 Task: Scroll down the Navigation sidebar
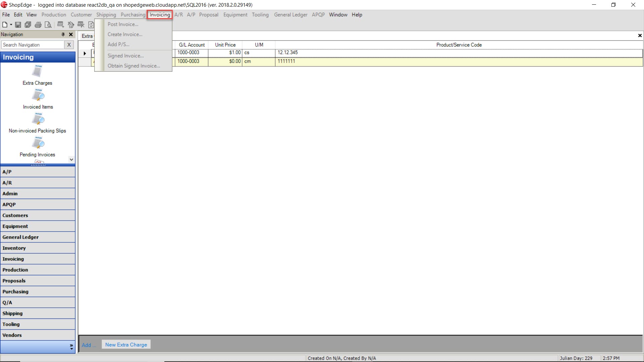(71, 160)
